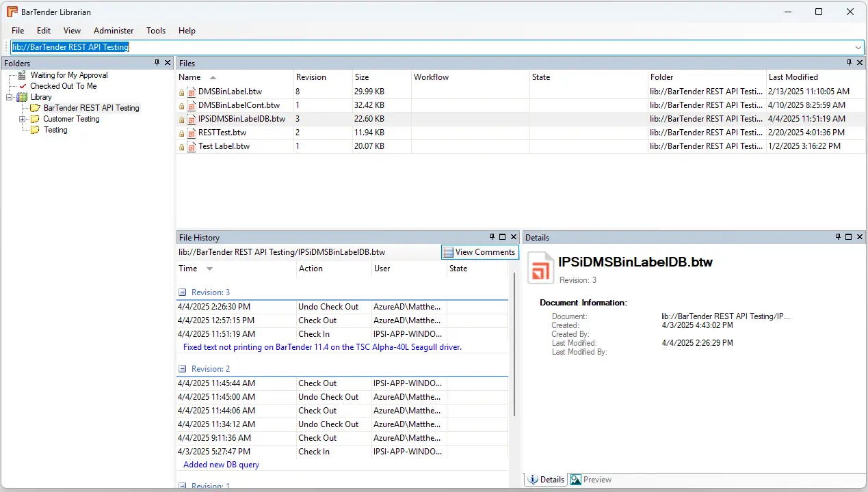Screen dimensions: 868x492
Task: Toggle pin on the File History pane
Action: [x=492, y=237]
